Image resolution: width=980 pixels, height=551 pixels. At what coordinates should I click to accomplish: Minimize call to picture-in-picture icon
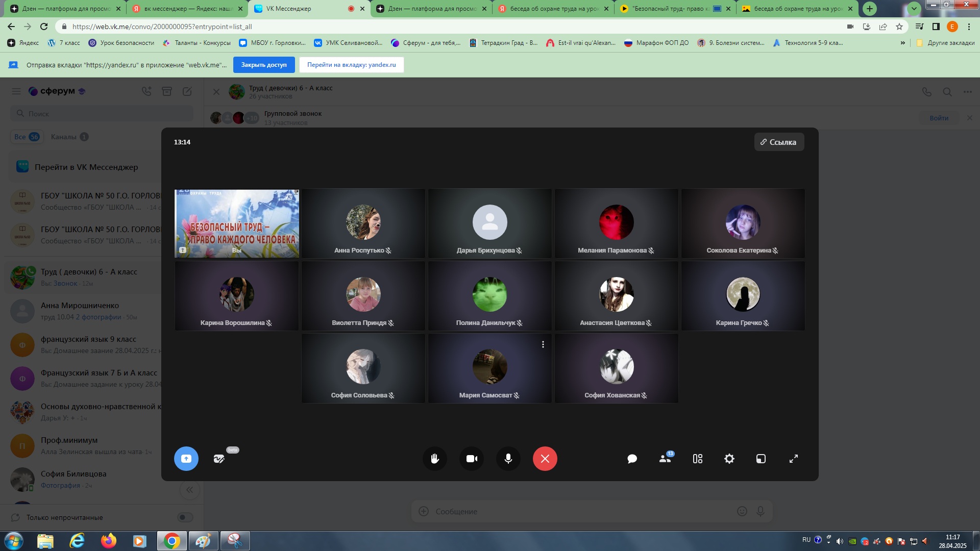coord(761,459)
